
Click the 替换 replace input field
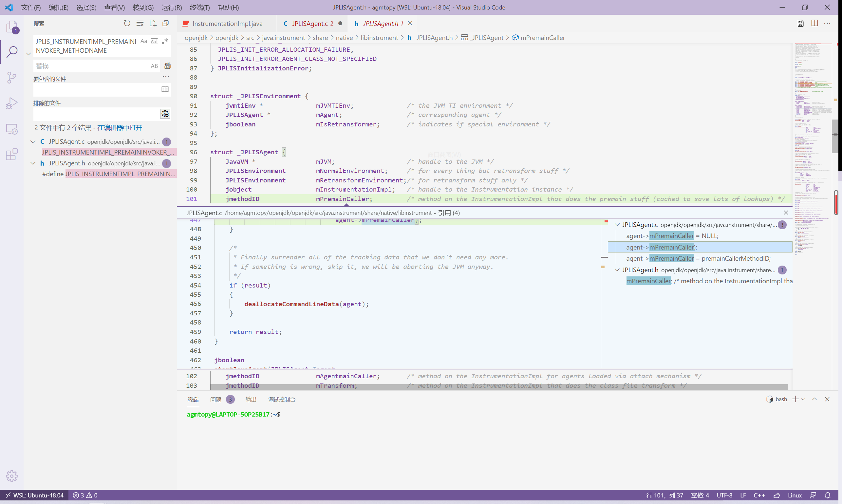tap(92, 66)
